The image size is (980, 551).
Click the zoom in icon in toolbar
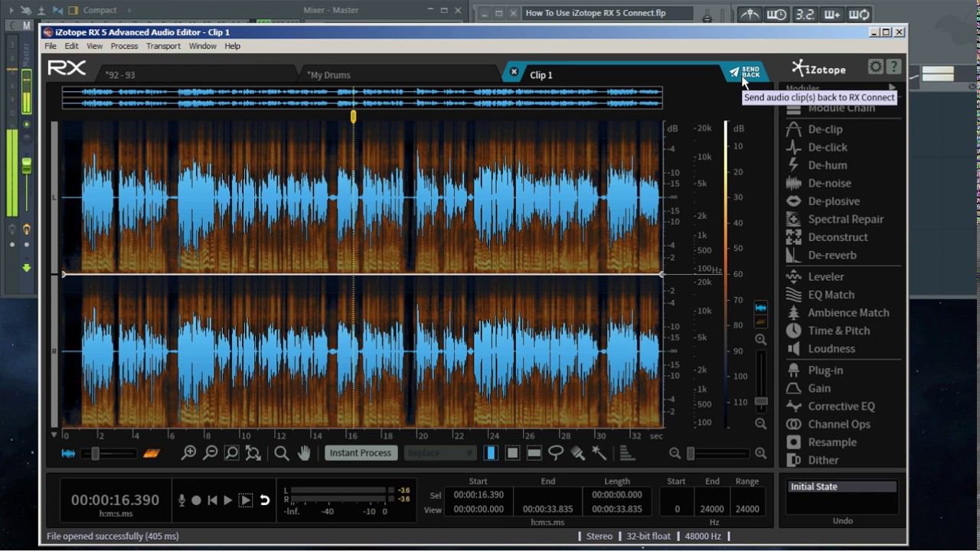tap(188, 453)
